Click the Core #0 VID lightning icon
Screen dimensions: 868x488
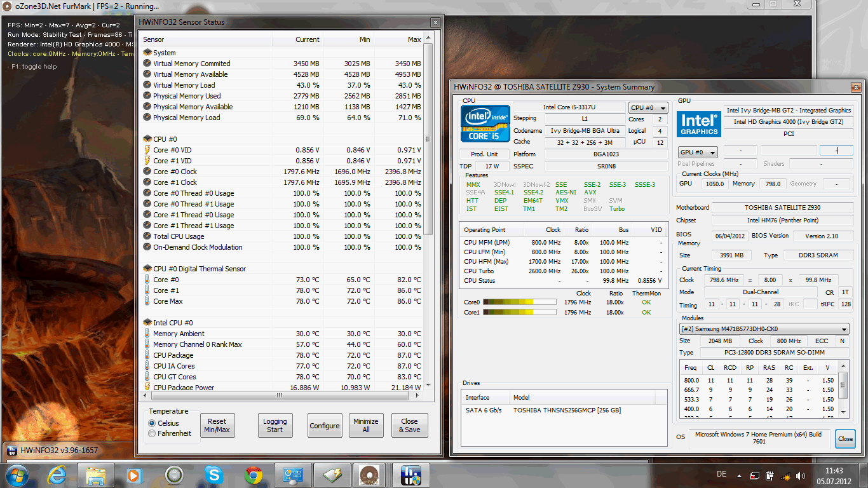coord(147,150)
